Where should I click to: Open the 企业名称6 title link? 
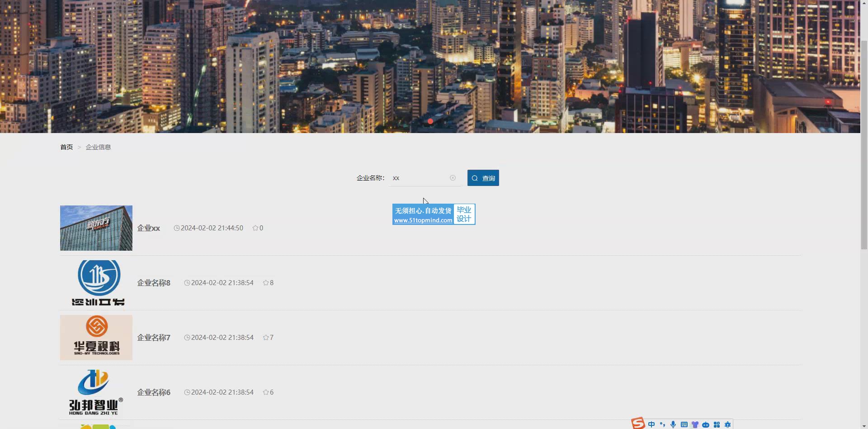point(154,392)
